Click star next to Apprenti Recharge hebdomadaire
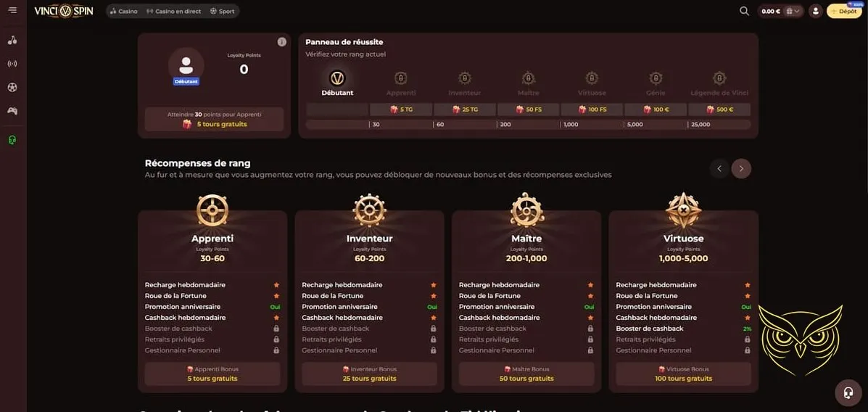Screen dimensions: 868x412 pos(276,284)
